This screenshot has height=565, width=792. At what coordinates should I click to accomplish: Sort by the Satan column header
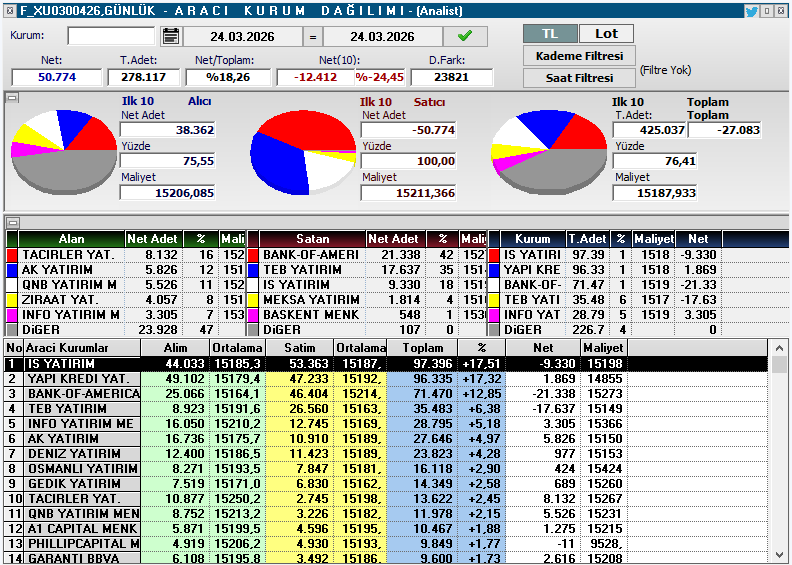(312, 239)
